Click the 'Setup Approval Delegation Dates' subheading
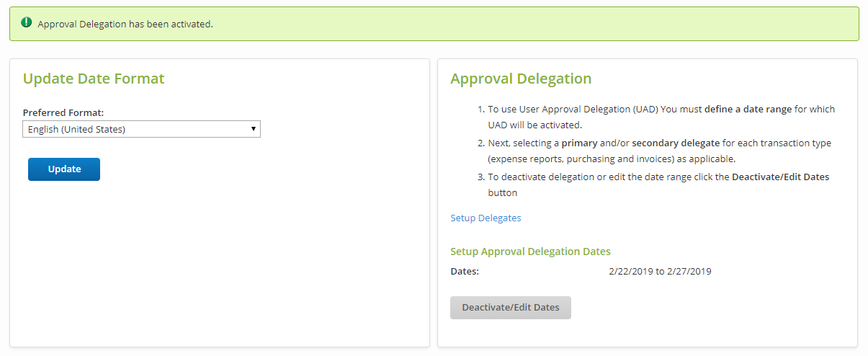Image resolution: width=868 pixels, height=356 pixels. pos(530,252)
